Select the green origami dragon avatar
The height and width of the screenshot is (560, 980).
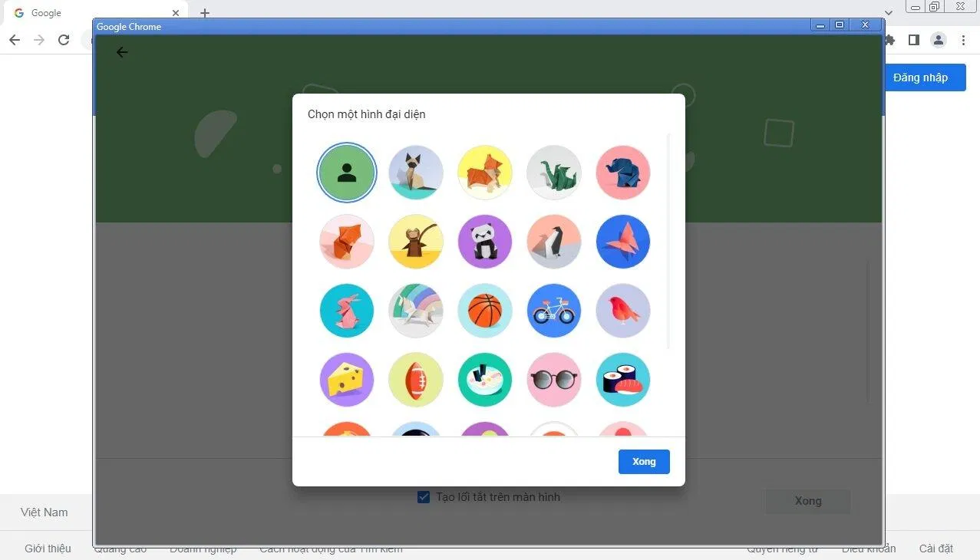(554, 173)
